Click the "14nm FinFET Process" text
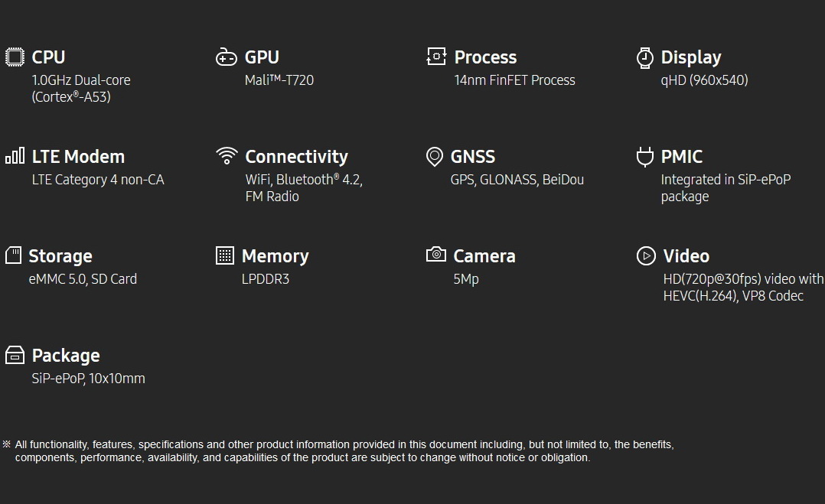Screen dimensions: 825x504 (514, 80)
